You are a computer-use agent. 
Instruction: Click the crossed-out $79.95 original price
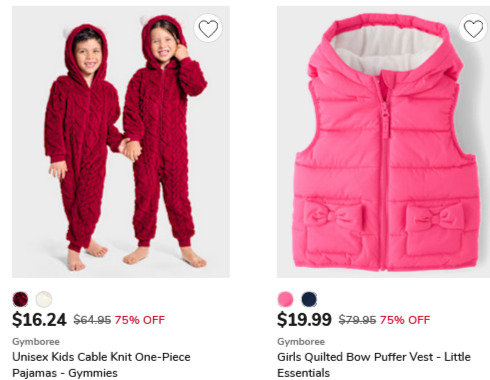tap(357, 320)
